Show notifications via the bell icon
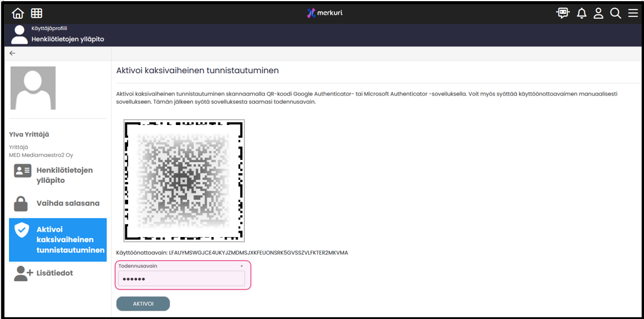The width and height of the screenshot is (644, 319). click(x=581, y=14)
